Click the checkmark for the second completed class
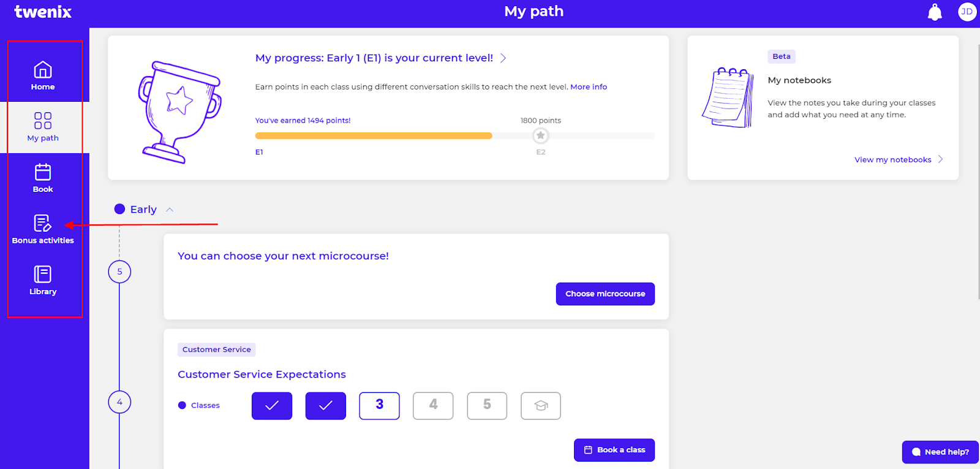The height and width of the screenshot is (469, 980). [325, 405]
